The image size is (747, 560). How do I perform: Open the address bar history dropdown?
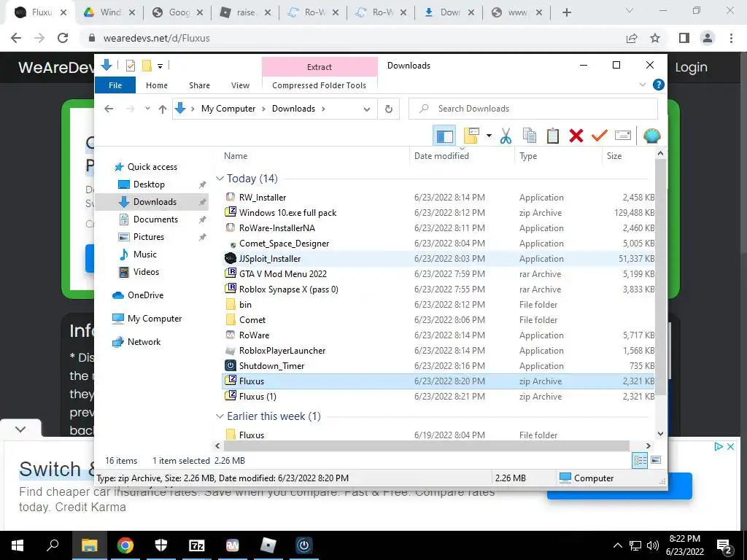point(366,109)
